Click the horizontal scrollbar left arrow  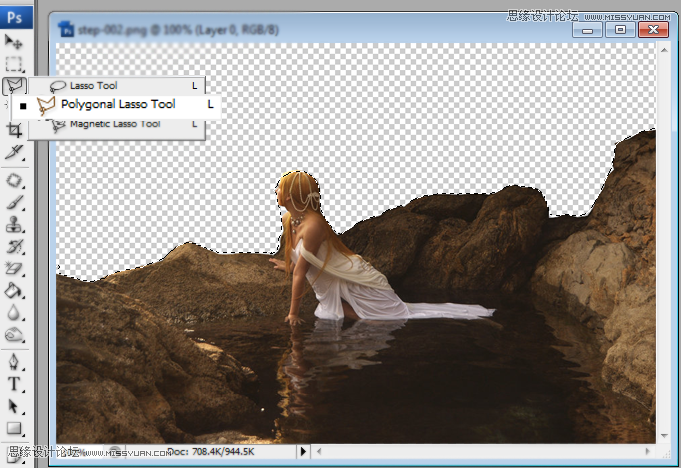[x=319, y=452]
